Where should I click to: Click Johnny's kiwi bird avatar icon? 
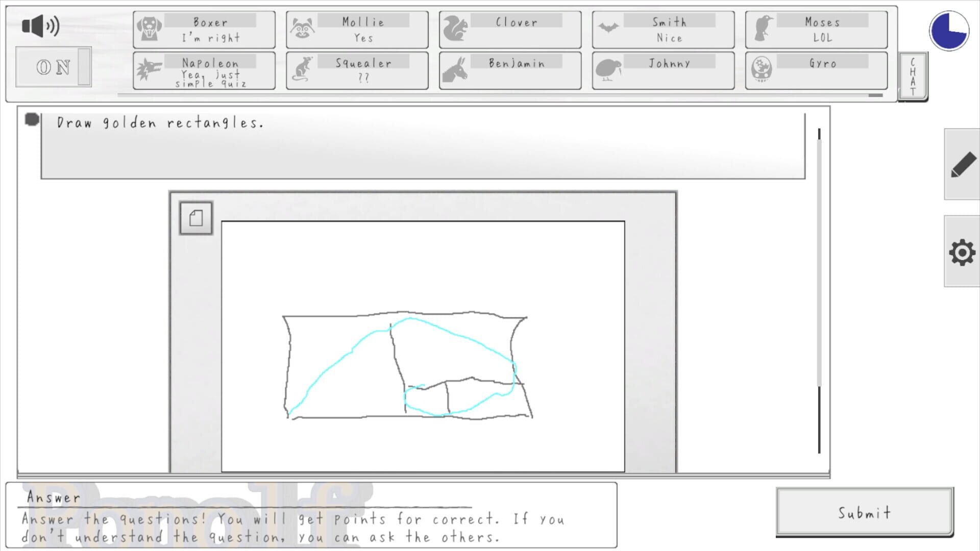pos(608,70)
